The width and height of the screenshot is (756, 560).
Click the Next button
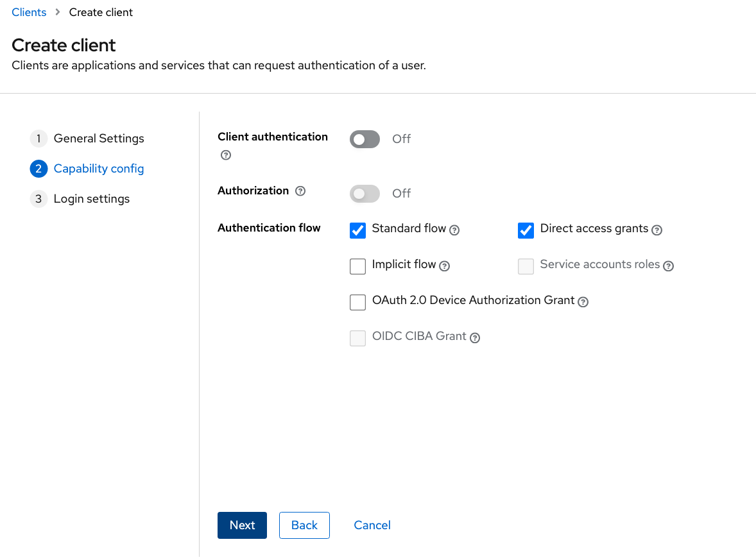pyautogui.click(x=242, y=525)
